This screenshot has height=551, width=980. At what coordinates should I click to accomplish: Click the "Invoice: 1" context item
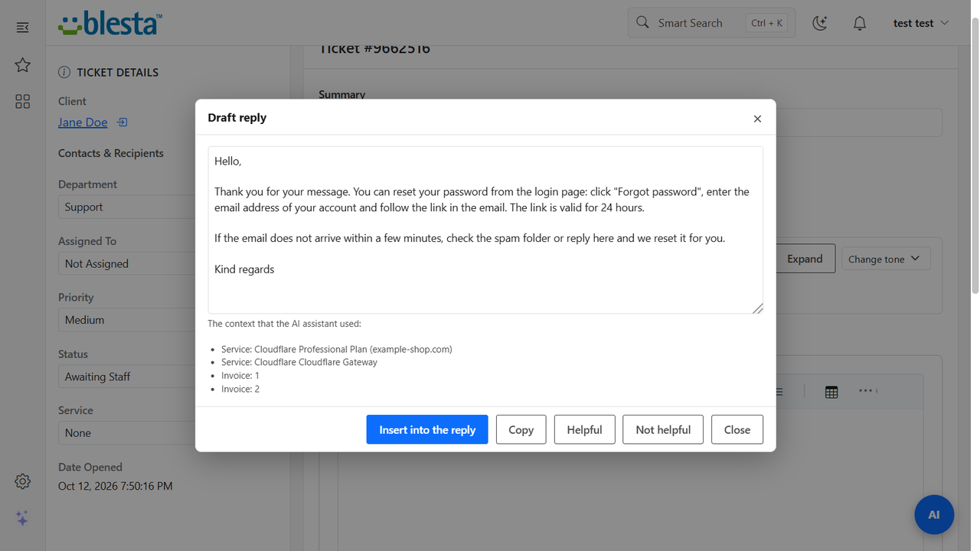pyautogui.click(x=240, y=376)
